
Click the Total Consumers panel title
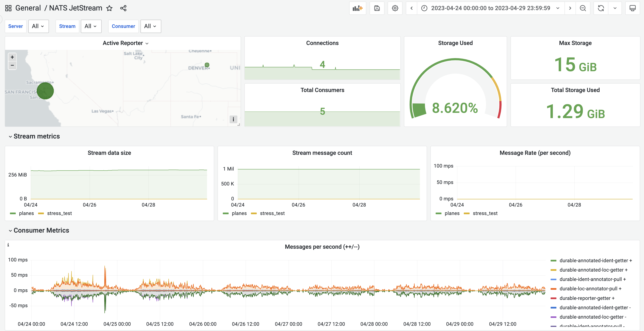pos(322,90)
